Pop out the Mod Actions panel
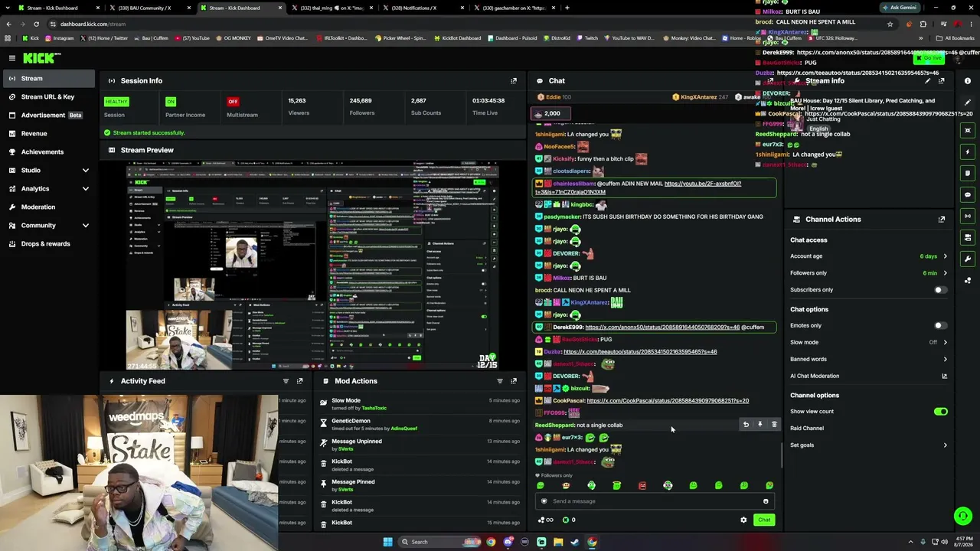980x551 pixels. click(514, 381)
